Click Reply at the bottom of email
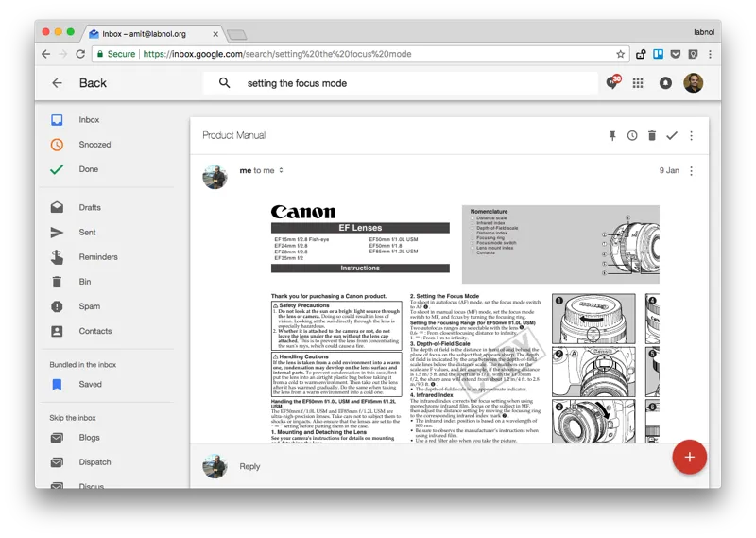Viewport: 756px width, 538px height. point(250,466)
